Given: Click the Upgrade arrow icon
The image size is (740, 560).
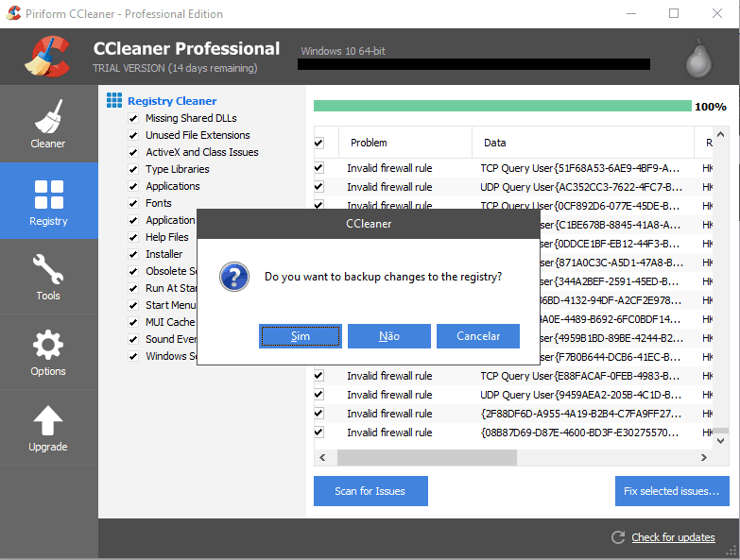Looking at the screenshot, I should click(48, 420).
